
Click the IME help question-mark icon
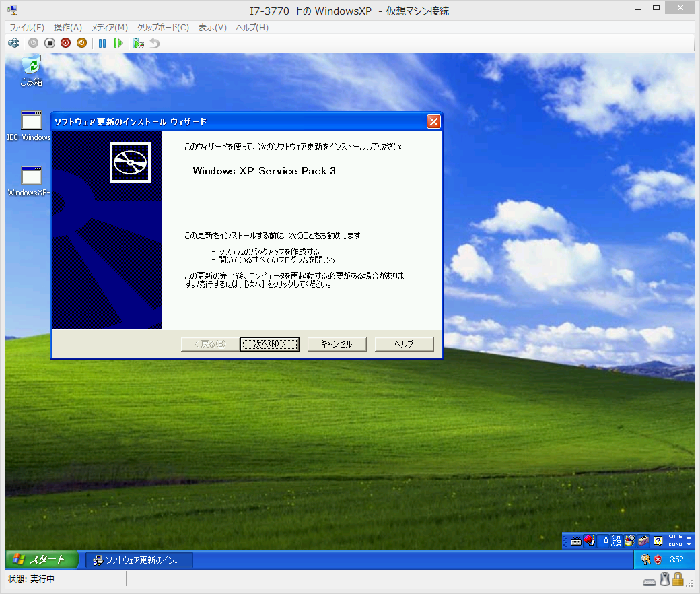[x=658, y=541]
